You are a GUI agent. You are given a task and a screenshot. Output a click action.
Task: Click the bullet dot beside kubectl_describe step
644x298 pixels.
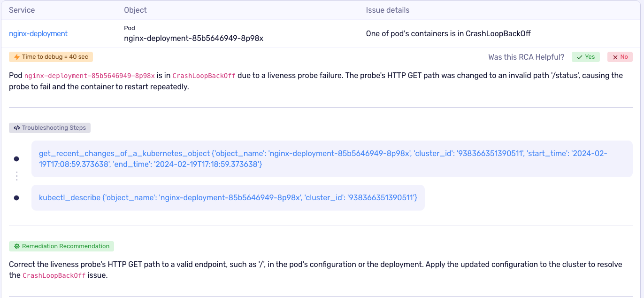coord(16,198)
